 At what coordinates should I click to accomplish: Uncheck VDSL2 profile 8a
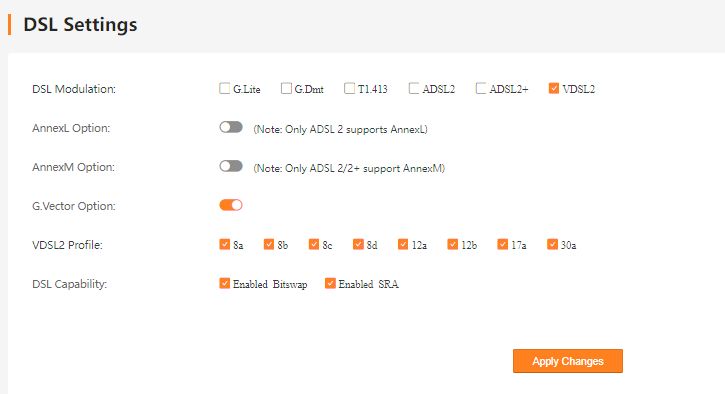pyautogui.click(x=224, y=244)
